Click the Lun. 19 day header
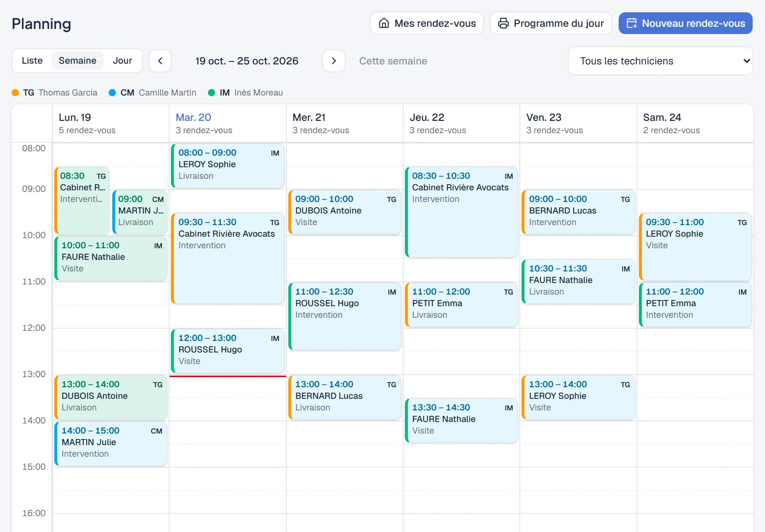The height and width of the screenshot is (532, 765). [111, 123]
